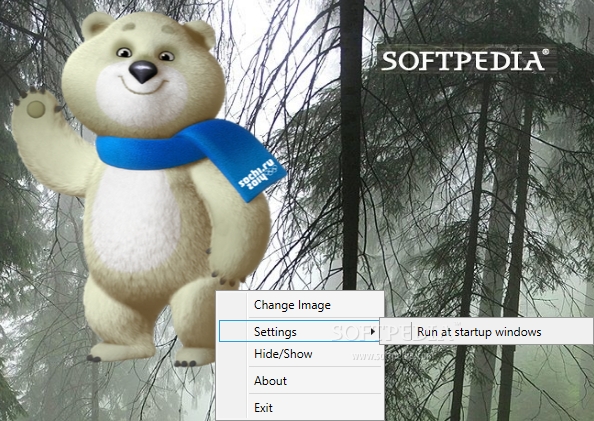This screenshot has width=594, height=421.
Task: Open the Settings submenu entry
Action: [300, 331]
